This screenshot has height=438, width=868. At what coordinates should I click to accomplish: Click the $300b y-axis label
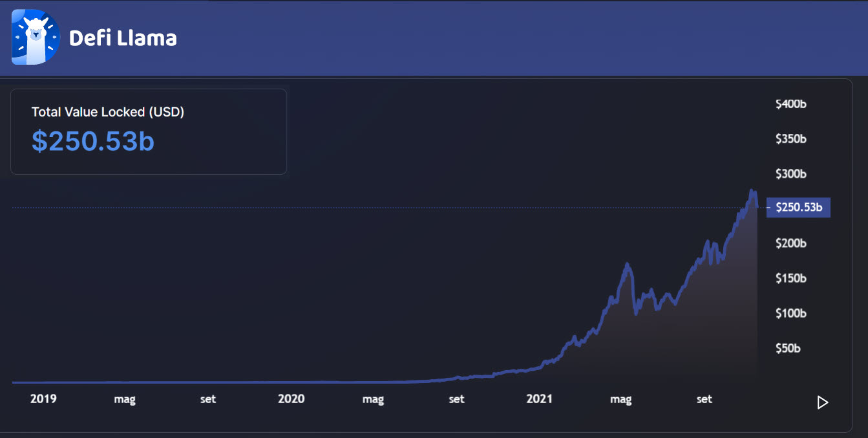791,174
